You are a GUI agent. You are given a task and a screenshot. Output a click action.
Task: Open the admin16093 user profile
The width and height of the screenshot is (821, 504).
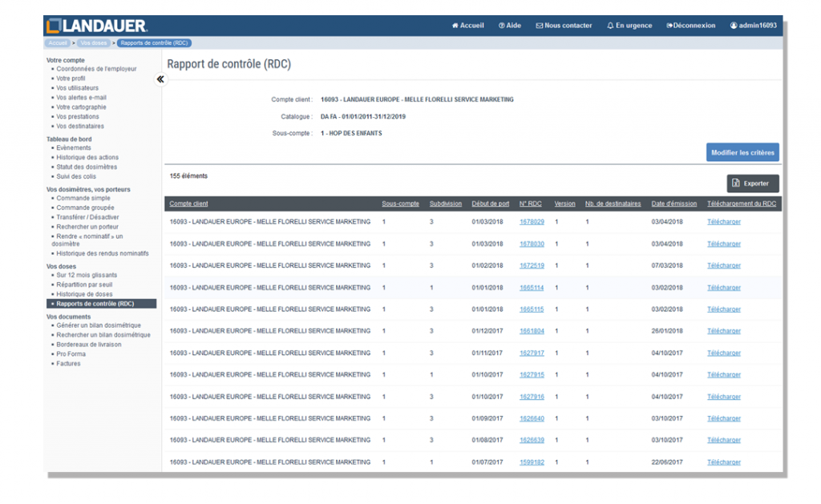coord(753,26)
